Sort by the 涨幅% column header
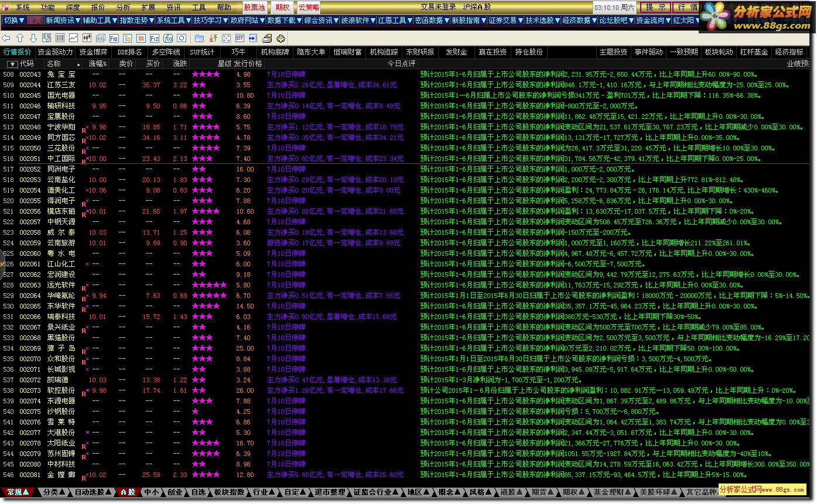This screenshot has height=504, width=817. click(x=98, y=64)
